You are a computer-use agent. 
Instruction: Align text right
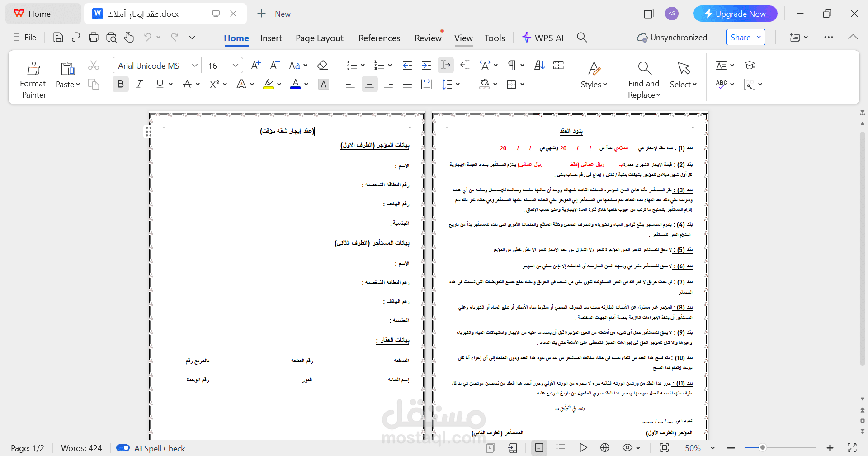pos(388,84)
